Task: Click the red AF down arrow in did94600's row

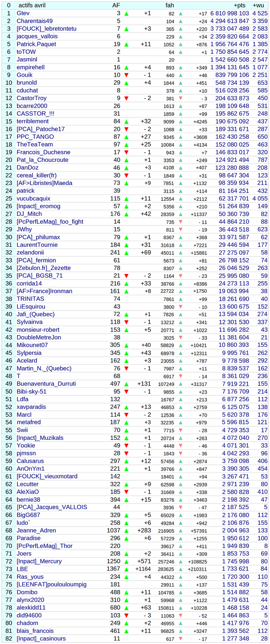Action: [x=127, y=616]
